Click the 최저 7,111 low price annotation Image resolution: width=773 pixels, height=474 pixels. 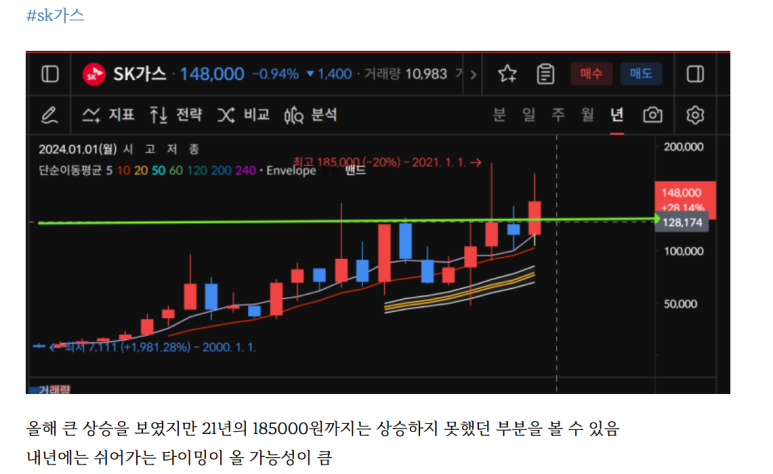pos(152,347)
